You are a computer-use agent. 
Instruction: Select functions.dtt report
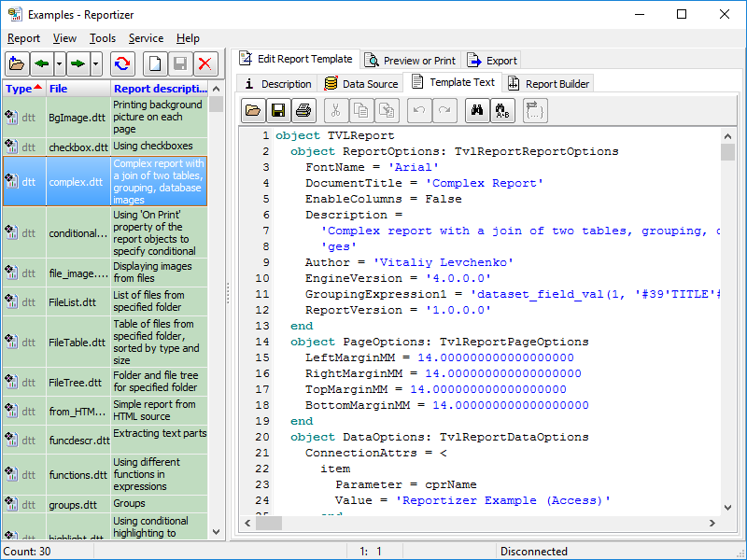pos(106,474)
